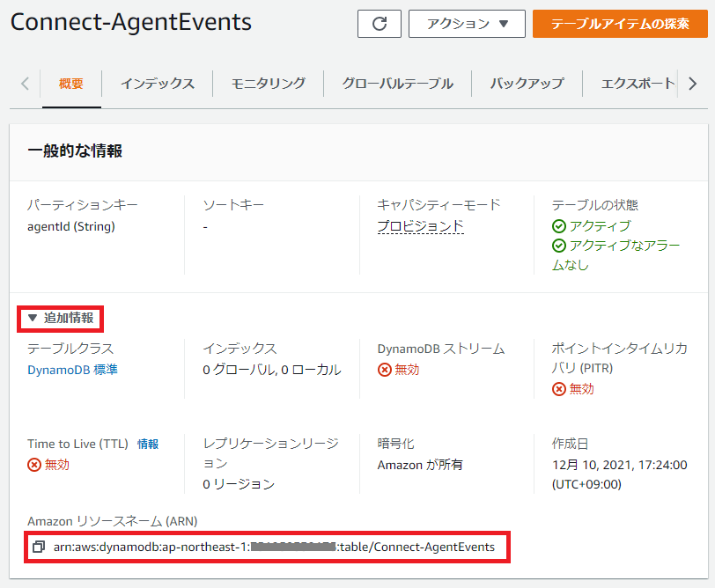715x588 pixels.
Task: Click the Connect-AgentEvents page title
Action: point(131,22)
